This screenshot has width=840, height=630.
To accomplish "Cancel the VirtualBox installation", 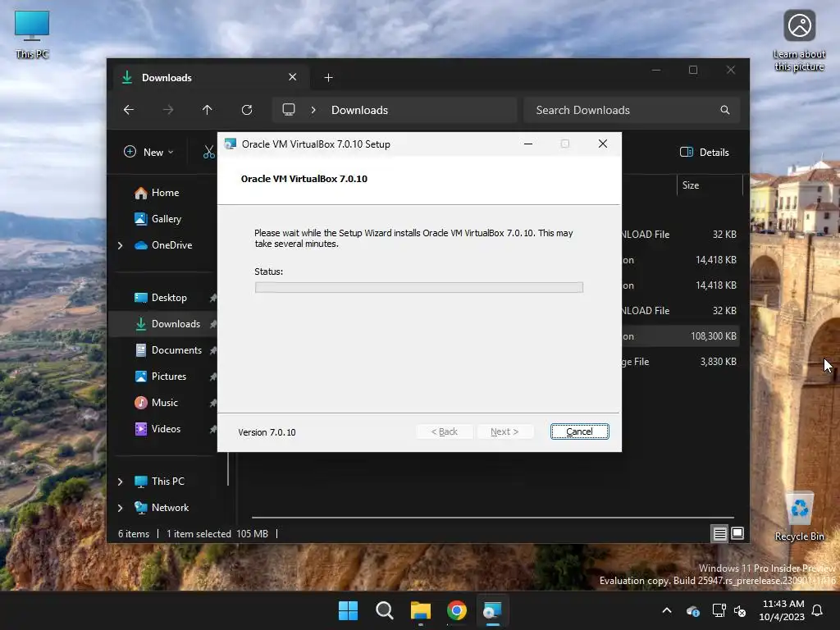I will tap(579, 431).
